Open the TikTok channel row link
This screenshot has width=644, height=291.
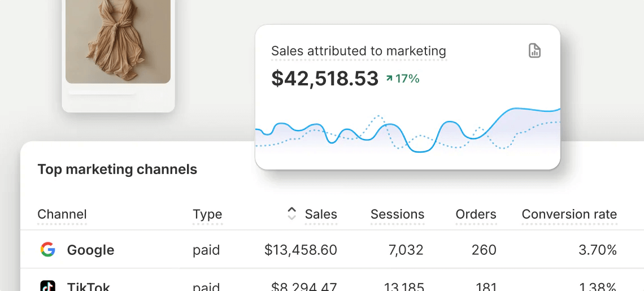coord(89,286)
